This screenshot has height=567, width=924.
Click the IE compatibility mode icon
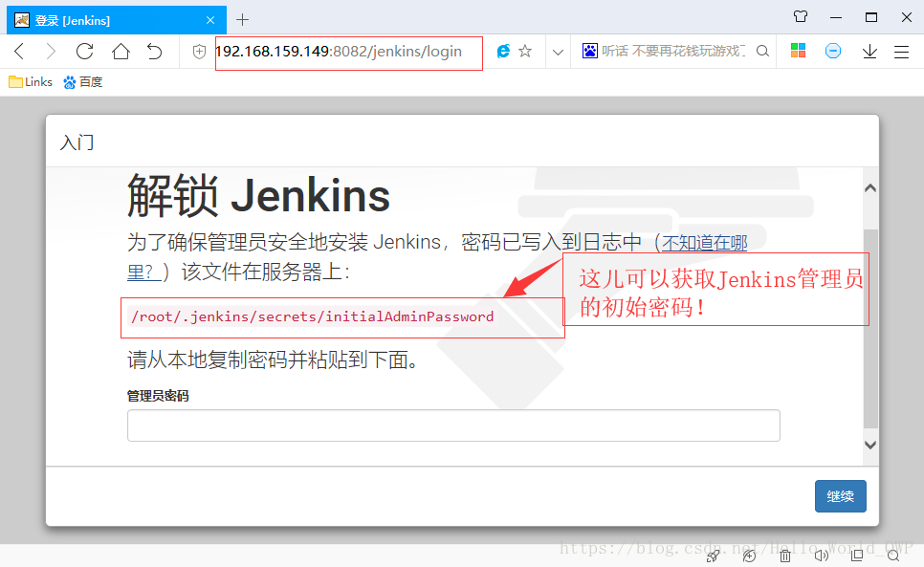pos(503,52)
